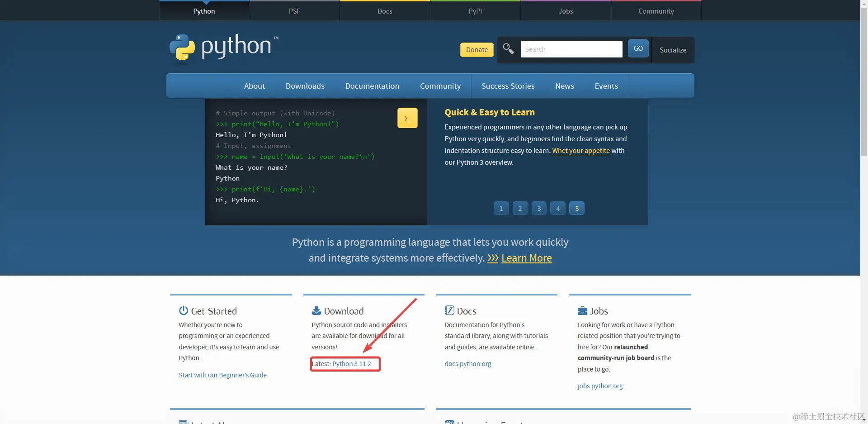Screen dimensions: 868x424
Task: Click the Docs notepad icon
Action: click(x=449, y=310)
